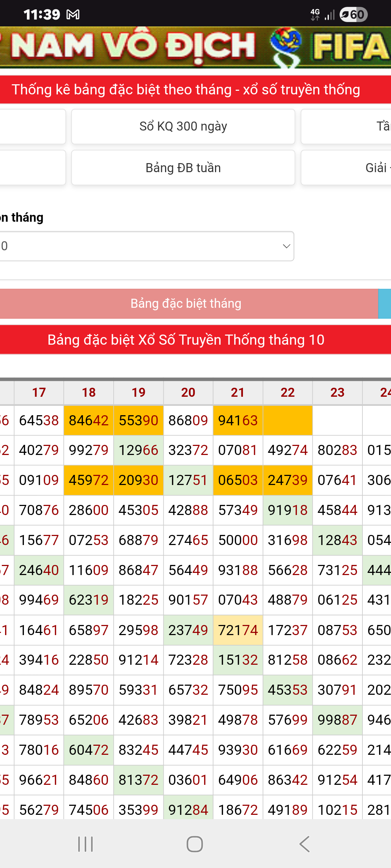Select the cell 61669
Viewport: 391px width, 868px height.
click(288, 750)
